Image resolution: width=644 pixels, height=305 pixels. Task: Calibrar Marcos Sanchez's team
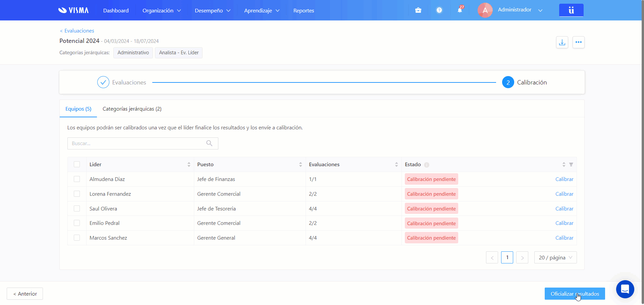coord(564,238)
